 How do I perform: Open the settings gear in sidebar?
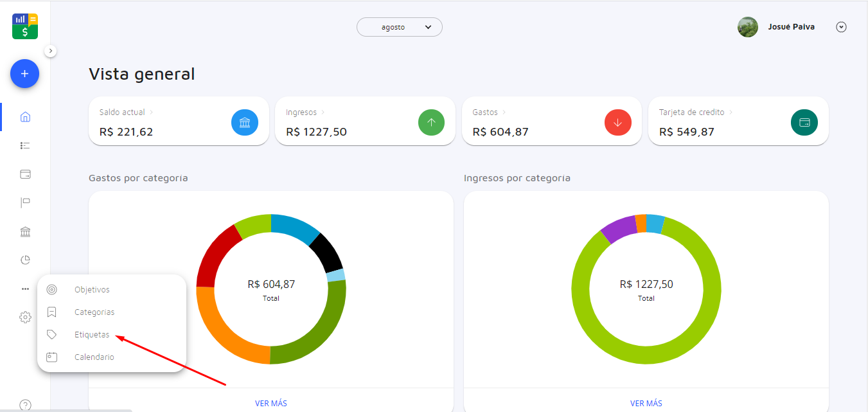tap(25, 317)
